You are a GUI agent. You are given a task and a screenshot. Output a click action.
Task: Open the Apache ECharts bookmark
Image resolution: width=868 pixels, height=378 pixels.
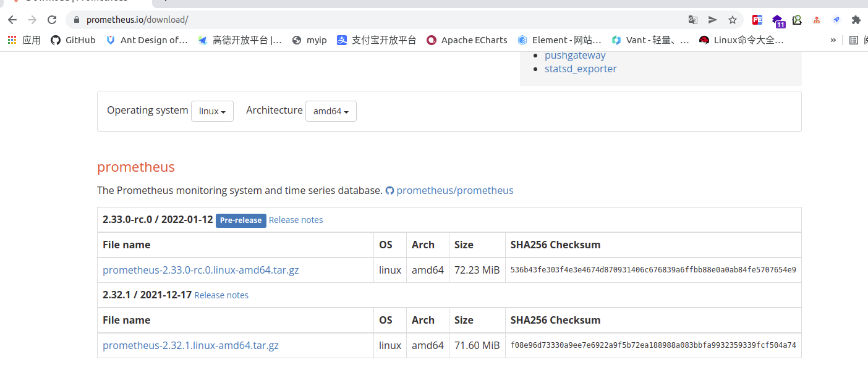point(467,40)
